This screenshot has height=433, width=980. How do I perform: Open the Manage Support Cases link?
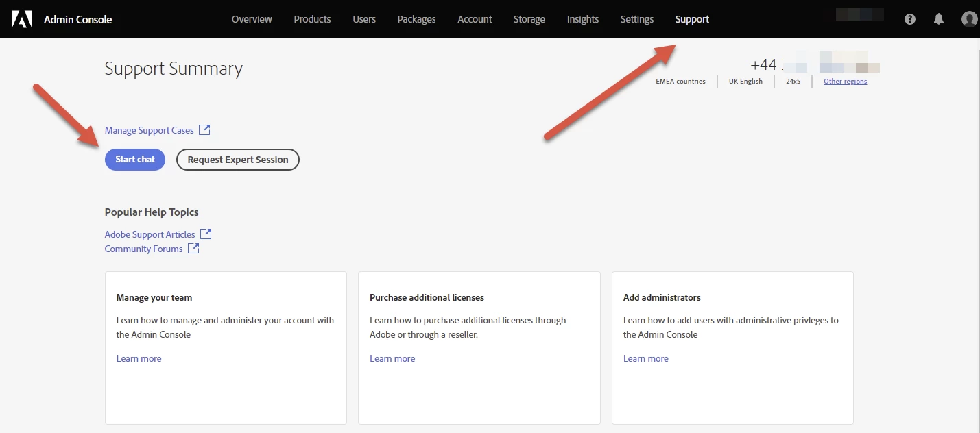tap(150, 130)
